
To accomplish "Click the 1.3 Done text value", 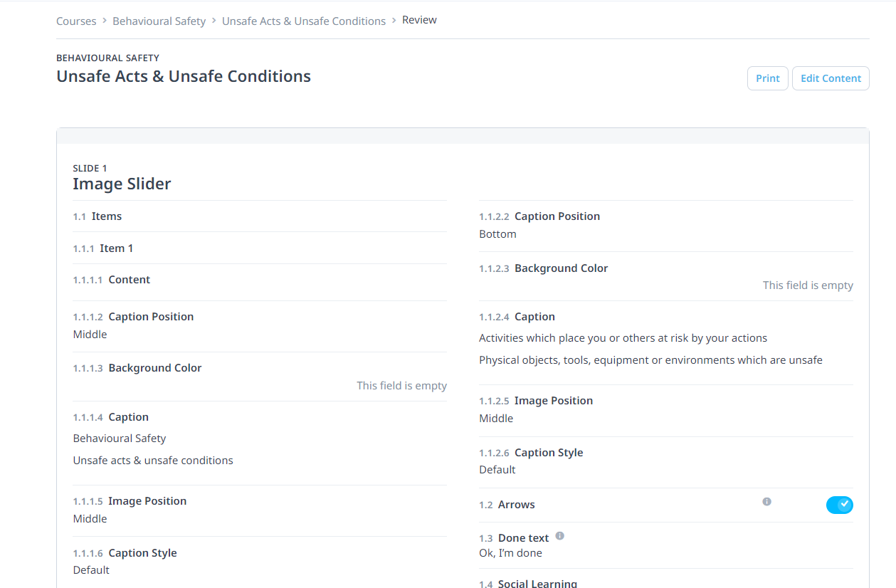I will pyautogui.click(x=510, y=553).
